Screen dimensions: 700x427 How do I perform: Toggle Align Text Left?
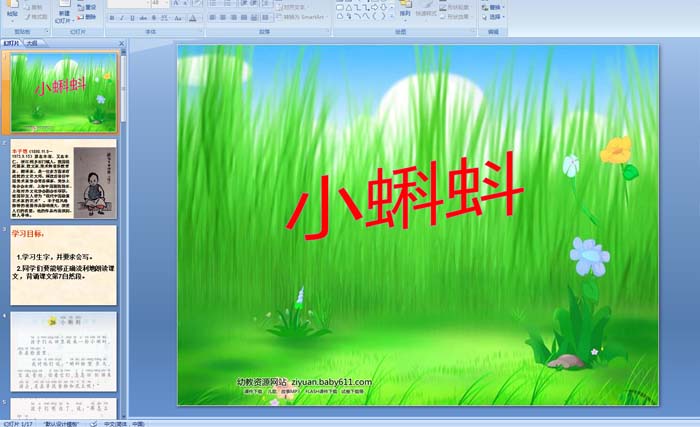tap(212, 17)
